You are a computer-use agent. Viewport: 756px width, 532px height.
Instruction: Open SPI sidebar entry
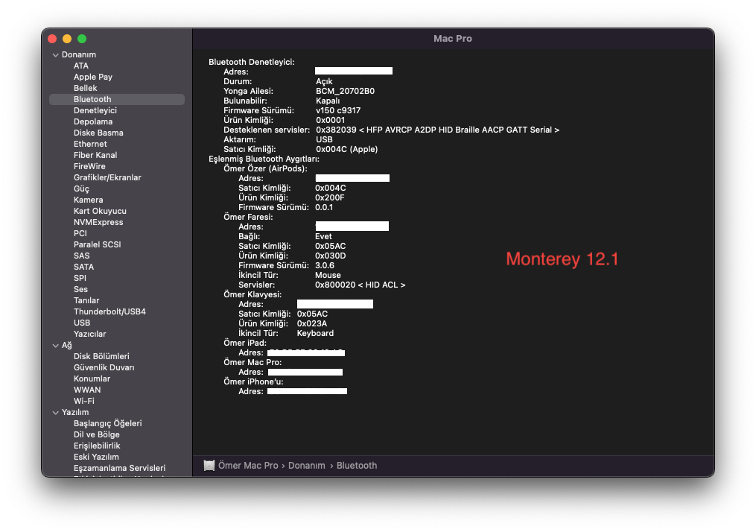[x=80, y=278]
